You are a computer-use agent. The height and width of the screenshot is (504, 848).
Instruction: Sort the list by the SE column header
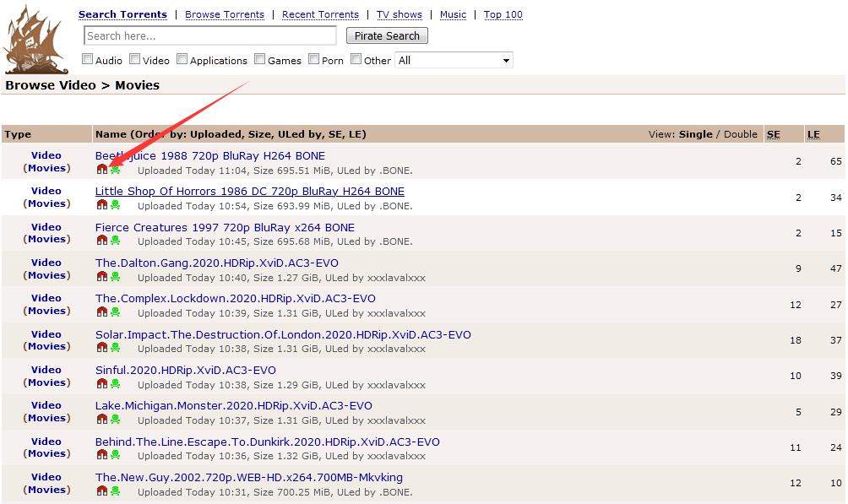(x=773, y=134)
